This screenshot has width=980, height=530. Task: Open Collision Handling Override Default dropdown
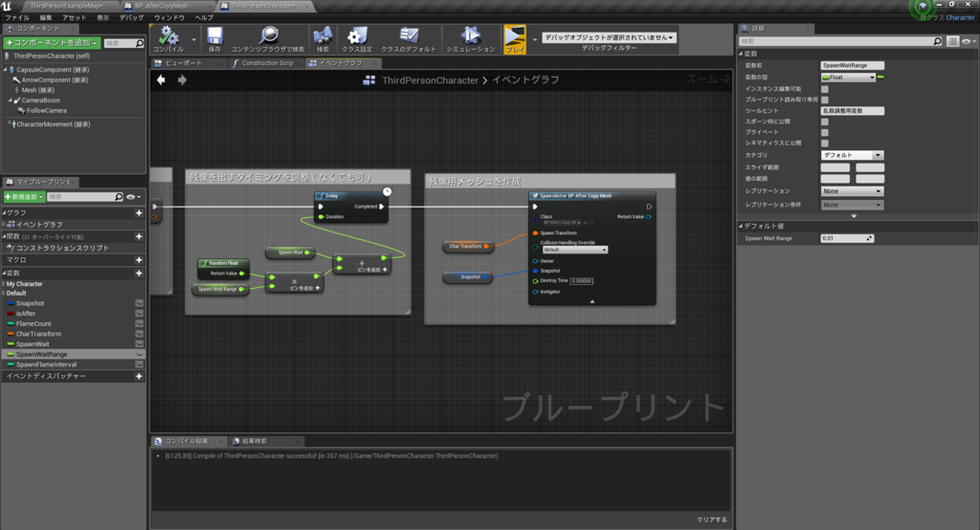[574, 250]
